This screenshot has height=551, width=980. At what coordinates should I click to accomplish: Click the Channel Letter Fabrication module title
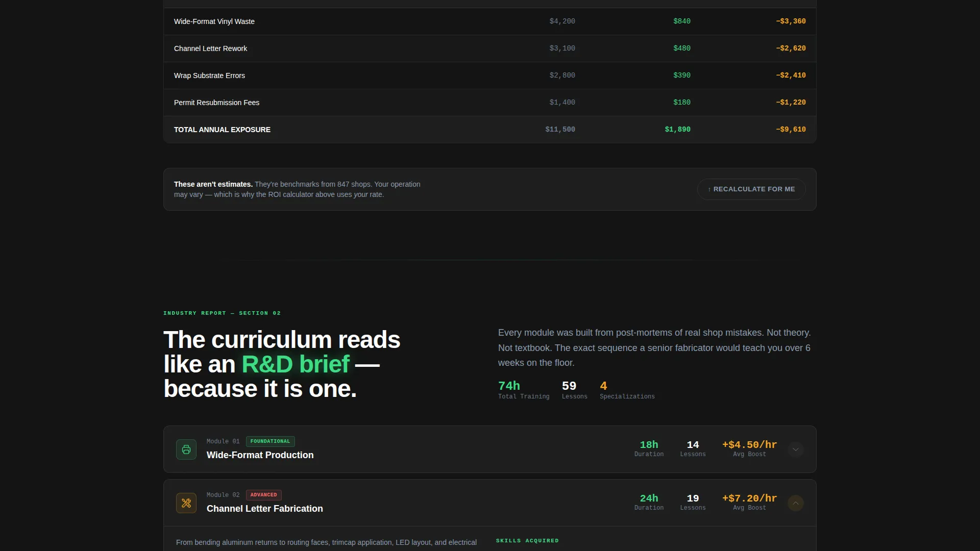[264, 509]
